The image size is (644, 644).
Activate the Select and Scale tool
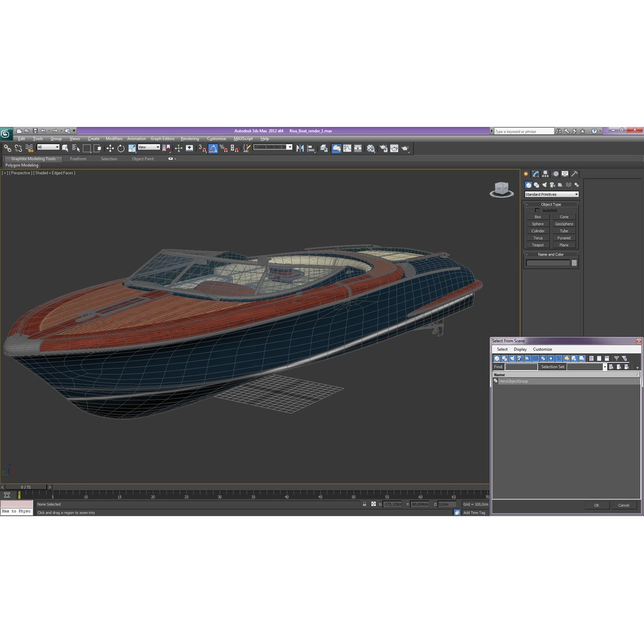tap(132, 148)
